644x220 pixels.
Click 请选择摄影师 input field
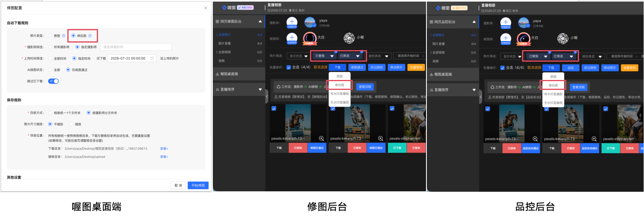136,47
